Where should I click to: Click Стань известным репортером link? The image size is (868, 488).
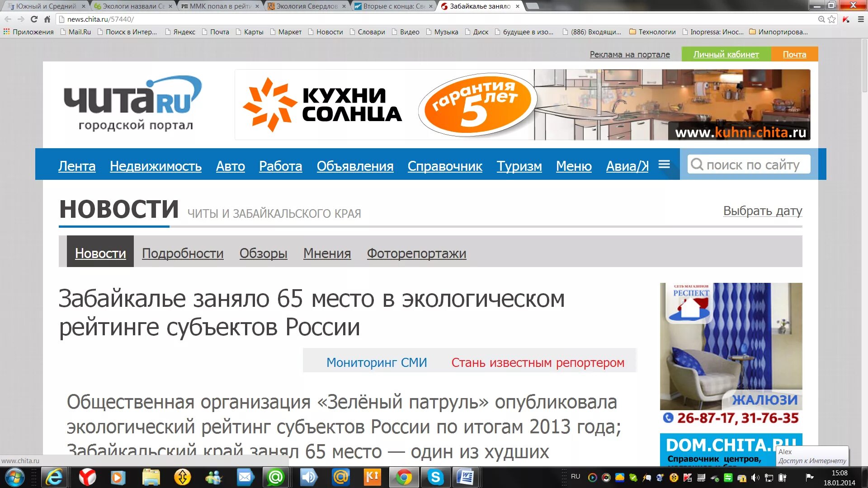coord(538,362)
